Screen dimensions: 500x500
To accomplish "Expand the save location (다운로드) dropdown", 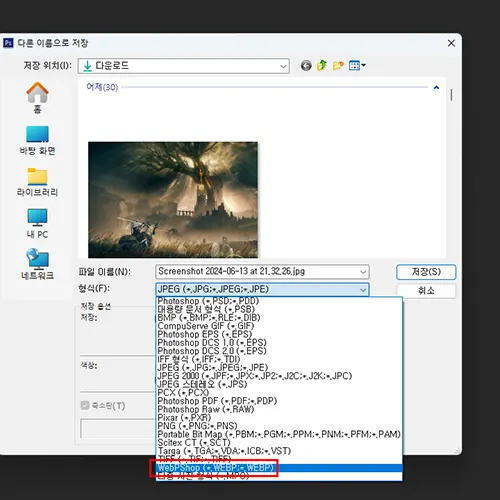I will [283, 66].
